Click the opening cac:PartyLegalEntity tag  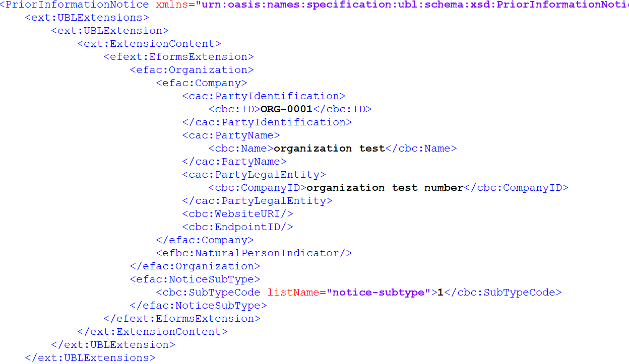pyautogui.click(x=254, y=175)
